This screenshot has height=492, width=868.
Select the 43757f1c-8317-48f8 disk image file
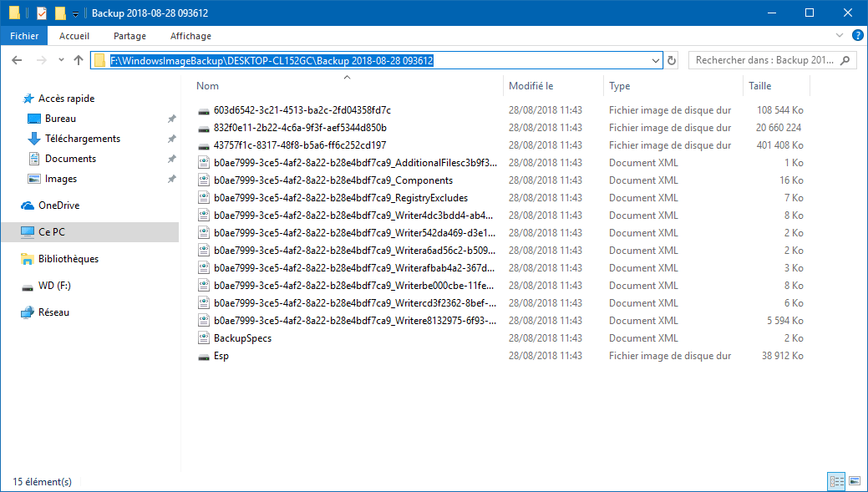click(300, 145)
